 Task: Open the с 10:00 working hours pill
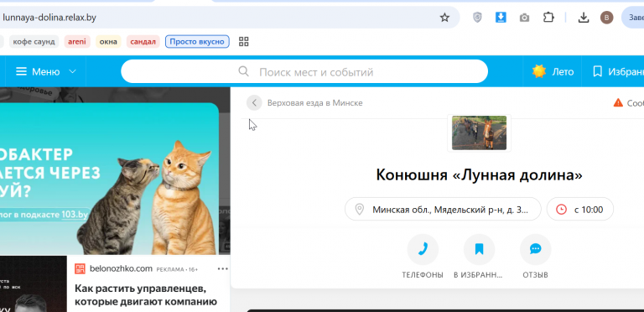[580, 209]
